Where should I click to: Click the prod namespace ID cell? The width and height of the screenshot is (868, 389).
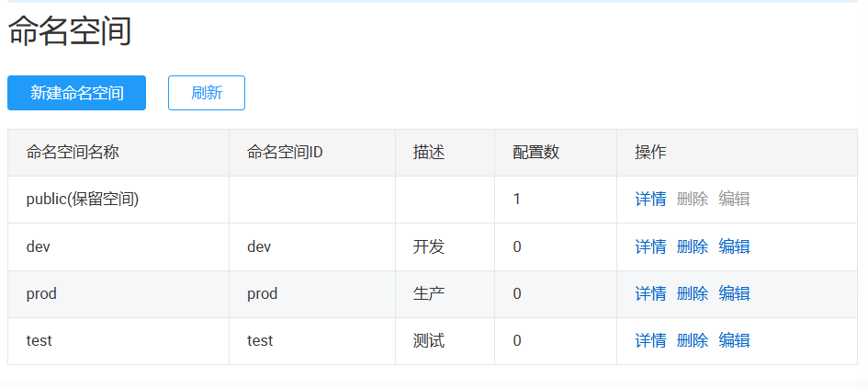(x=263, y=293)
